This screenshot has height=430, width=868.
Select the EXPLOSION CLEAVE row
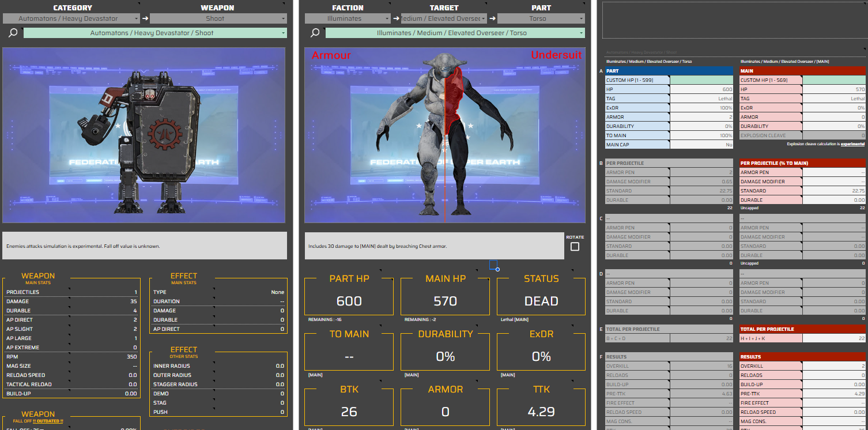[x=802, y=135]
